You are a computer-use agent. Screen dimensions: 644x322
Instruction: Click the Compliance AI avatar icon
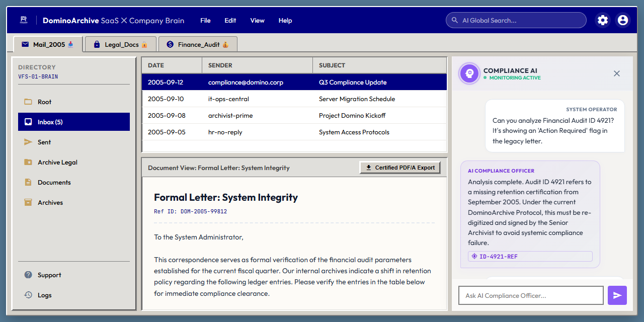pos(469,73)
